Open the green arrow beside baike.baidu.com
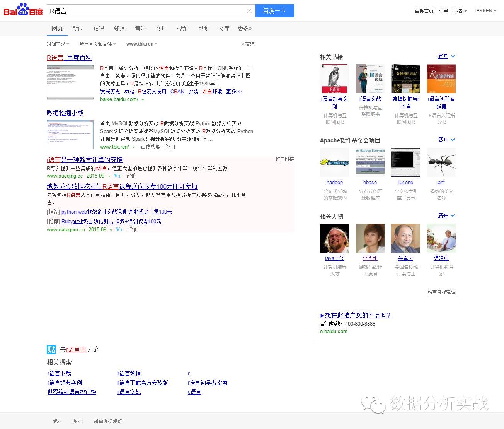Screen dimensions: 504x429 pyautogui.click(x=143, y=100)
